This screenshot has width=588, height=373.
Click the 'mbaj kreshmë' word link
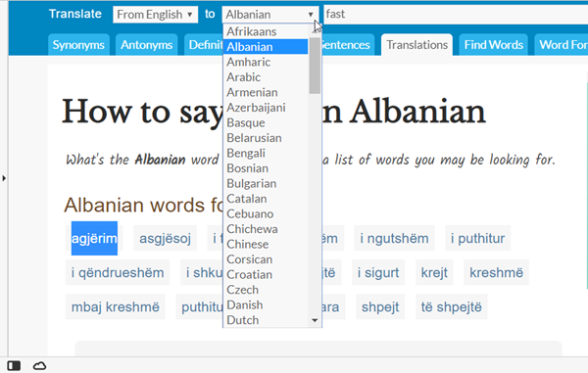(x=115, y=307)
